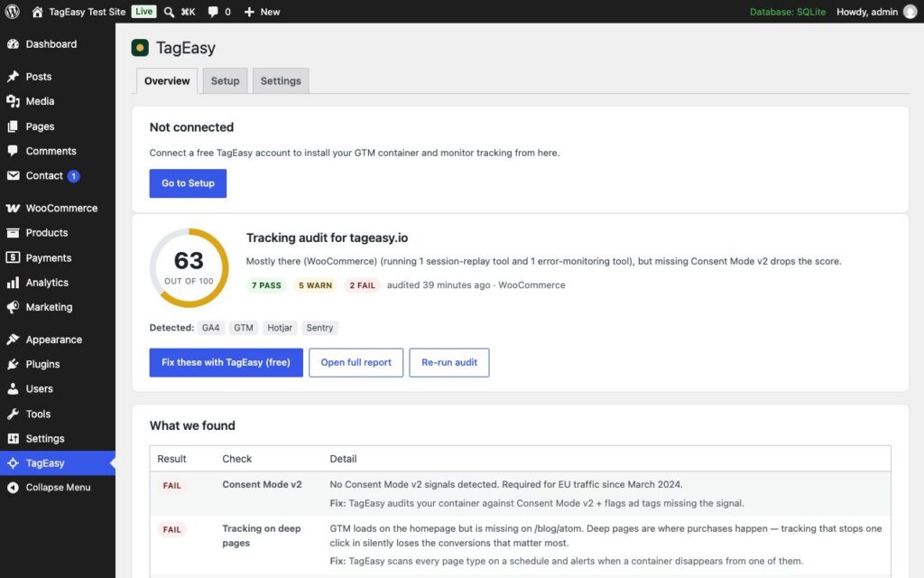Click the WordPress logo icon
Viewport: 924px width, 578px height.
click(x=12, y=11)
